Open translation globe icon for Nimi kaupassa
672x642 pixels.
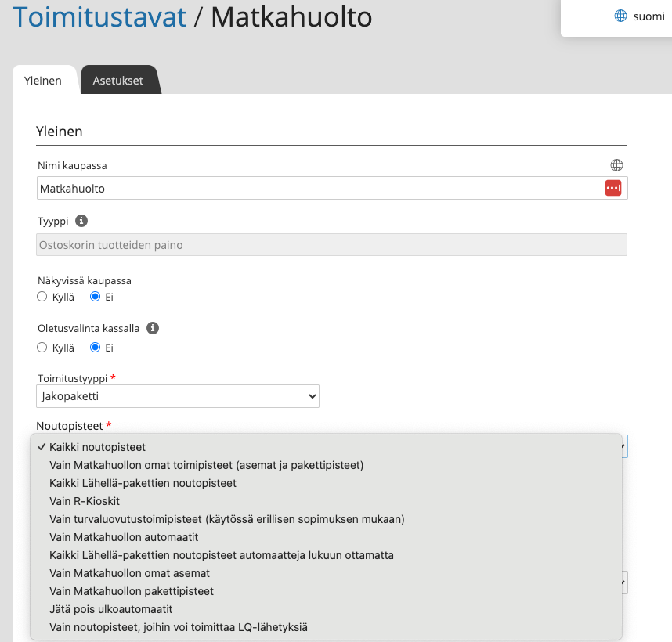coord(616,165)
